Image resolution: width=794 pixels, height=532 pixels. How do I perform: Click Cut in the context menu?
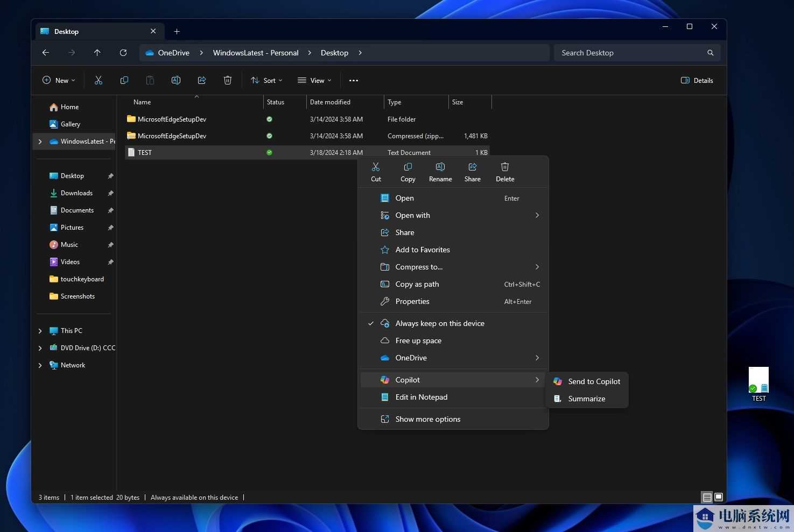click(x=376, y=173)
